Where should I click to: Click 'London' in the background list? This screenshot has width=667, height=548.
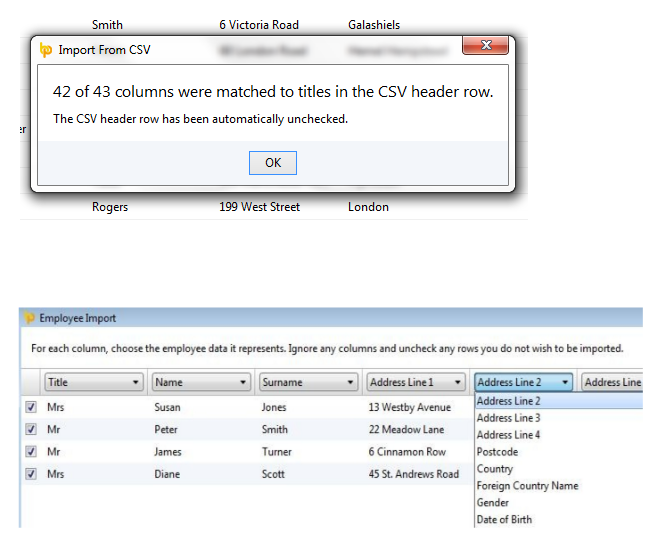pyautogui.click(x=368, y=207)
